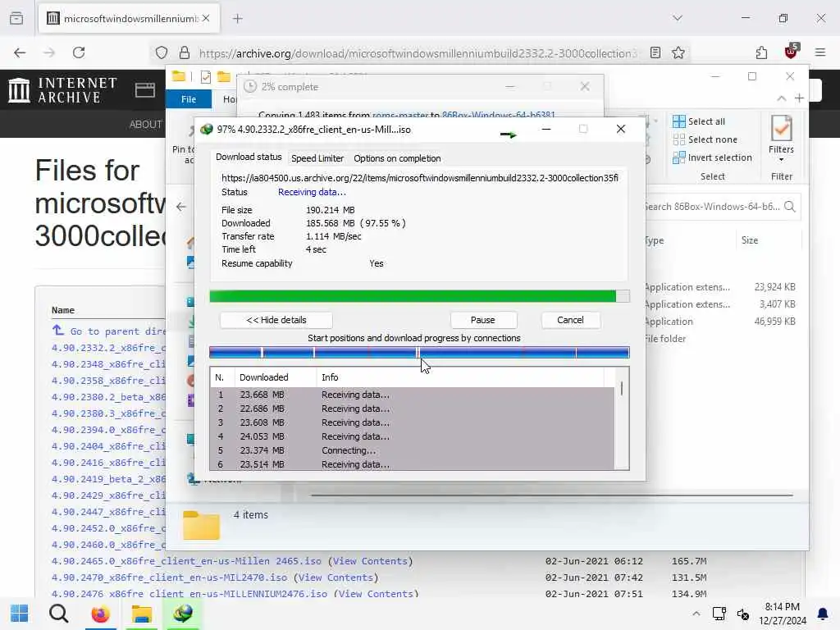The image size is (840, 630).
Task: Open the Firefox extensions puzzle icon
Action: 761,52
